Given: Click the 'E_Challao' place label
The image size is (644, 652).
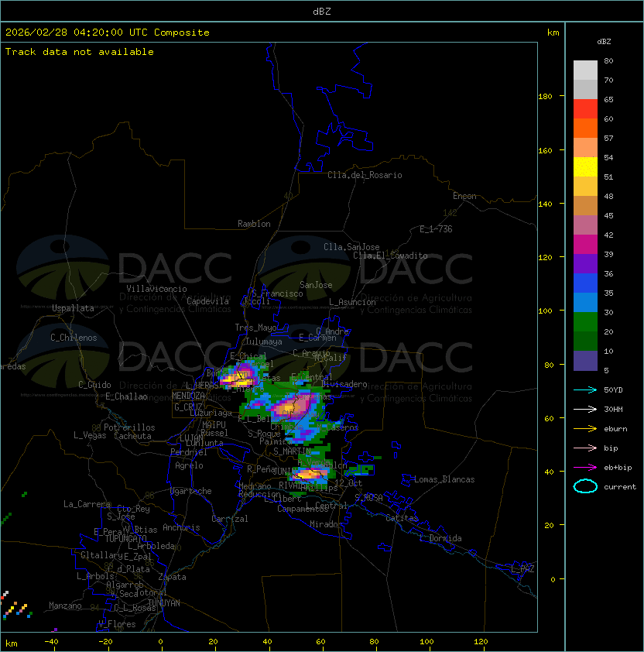Looking at the screenshot, I should pos(126,396).
